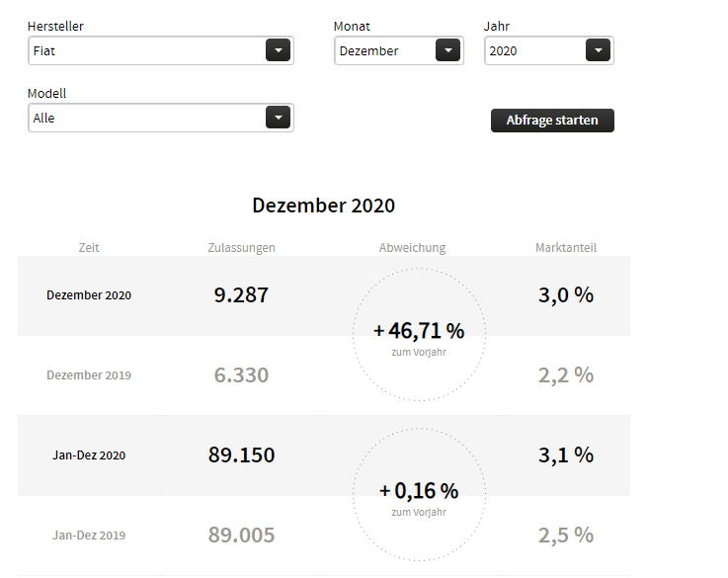
Task: Click the Monat dropdown arrow icon
Action: coord(447,50)
